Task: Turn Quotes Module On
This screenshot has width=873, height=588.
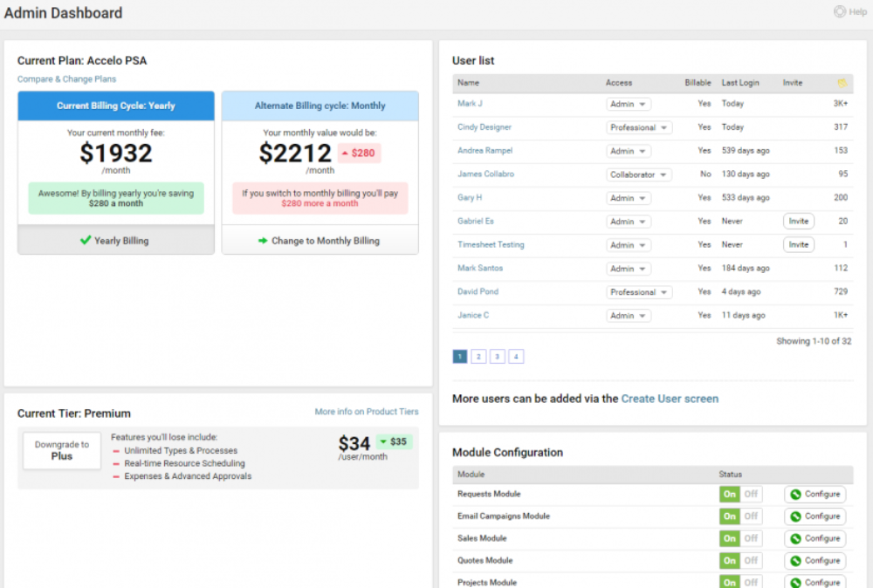Action: pos(729,561)
